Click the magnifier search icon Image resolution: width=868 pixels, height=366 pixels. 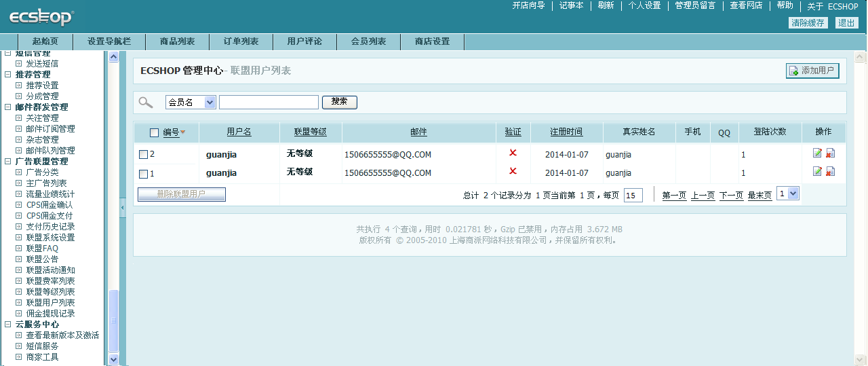tap(145, 103)
